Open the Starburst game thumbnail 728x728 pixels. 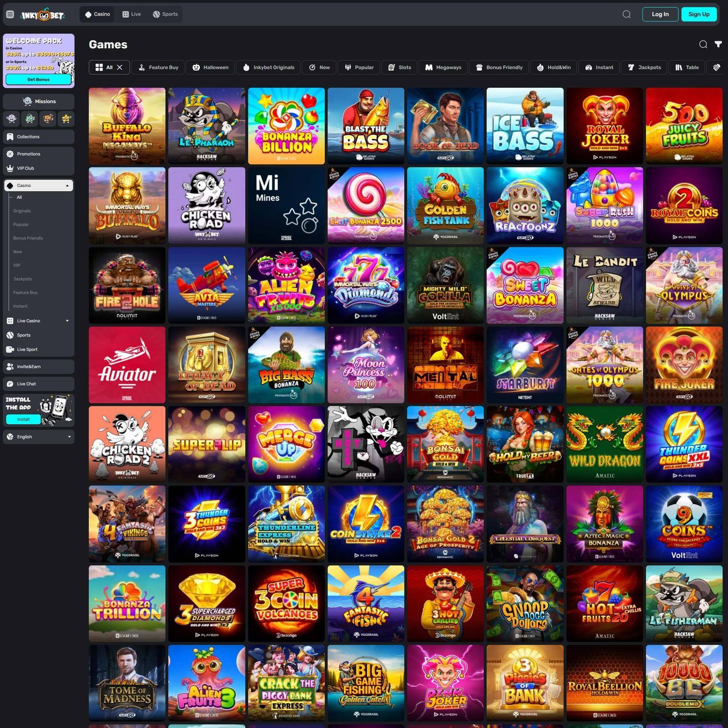tap(525, 365)
